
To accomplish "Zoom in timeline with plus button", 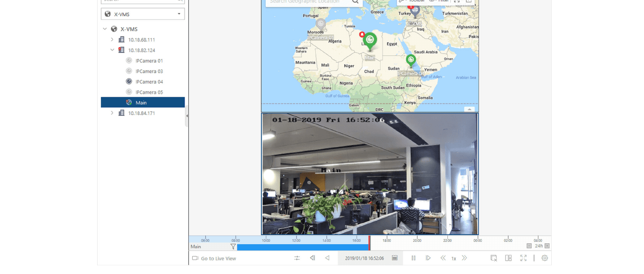I will click(547, 246).
